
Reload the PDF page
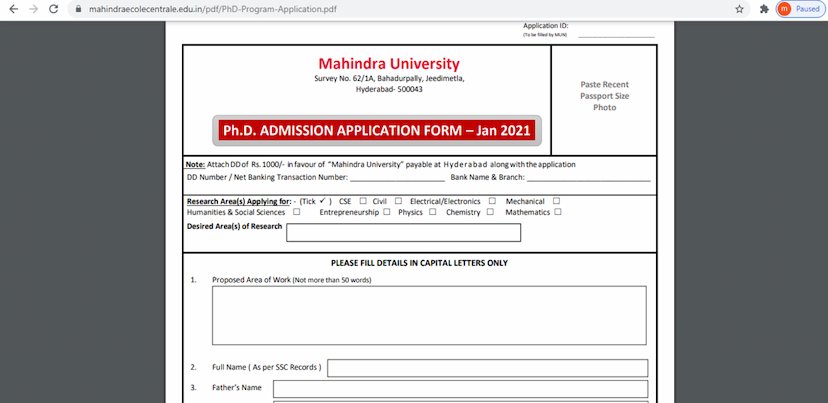pyautogui.click(x=53, y=9)
